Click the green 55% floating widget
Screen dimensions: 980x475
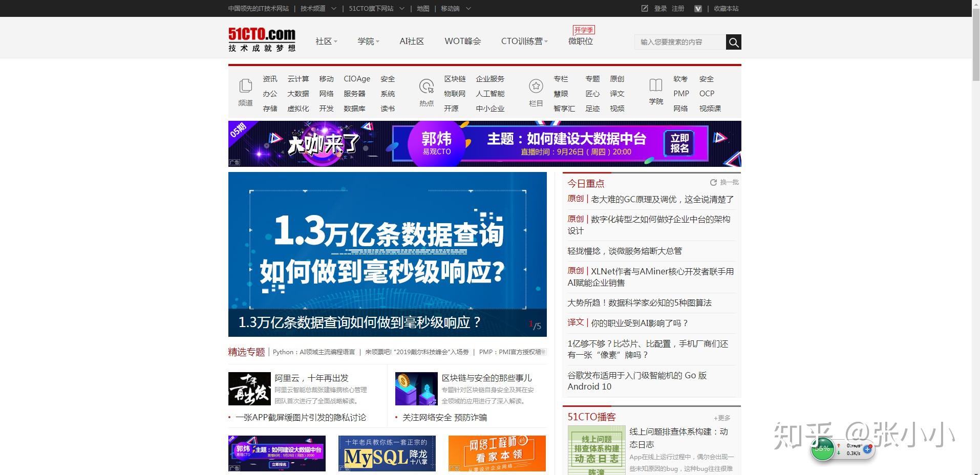click(822, 448)
